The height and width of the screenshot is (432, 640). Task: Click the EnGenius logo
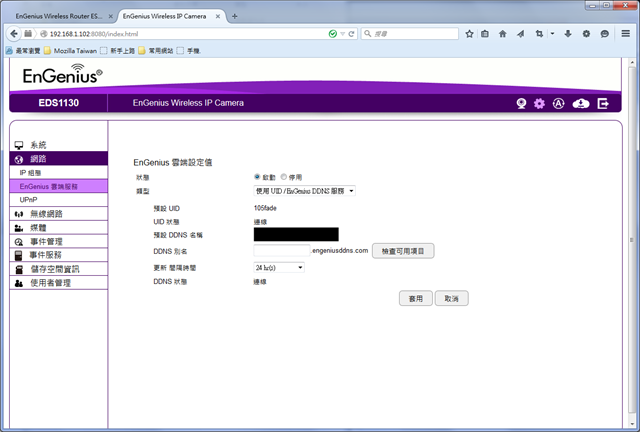[62, 74]
